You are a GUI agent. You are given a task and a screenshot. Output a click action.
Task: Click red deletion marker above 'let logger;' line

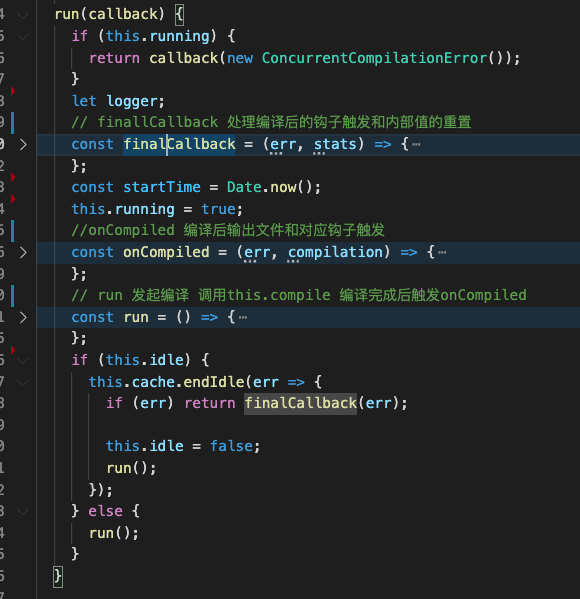click(x=13, y=91)
